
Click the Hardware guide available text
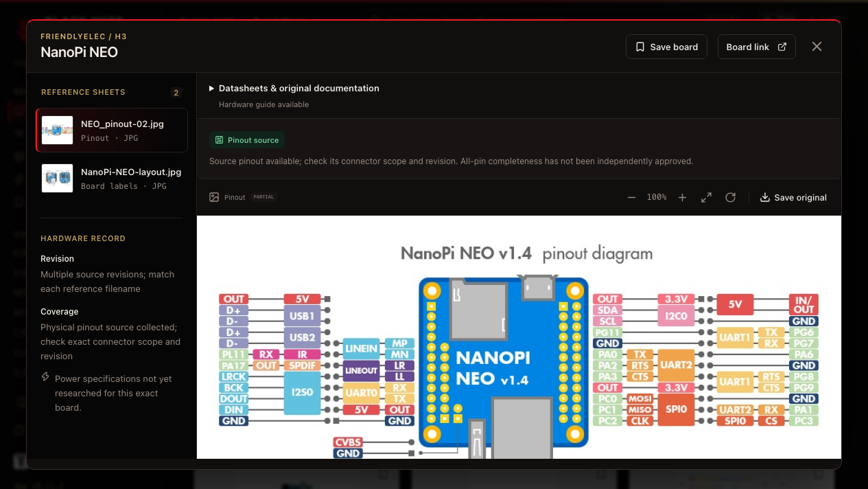[x=263, y=104]
